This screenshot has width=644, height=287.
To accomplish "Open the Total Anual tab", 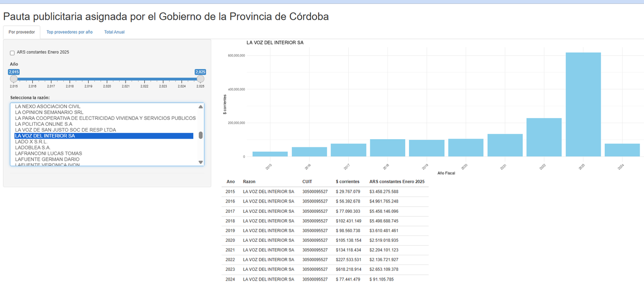I will coord(114,32).
